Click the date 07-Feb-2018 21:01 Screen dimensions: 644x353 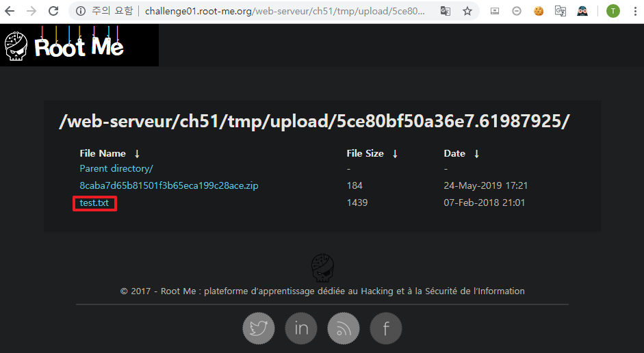pyautogui.click(x=485, y=202)
